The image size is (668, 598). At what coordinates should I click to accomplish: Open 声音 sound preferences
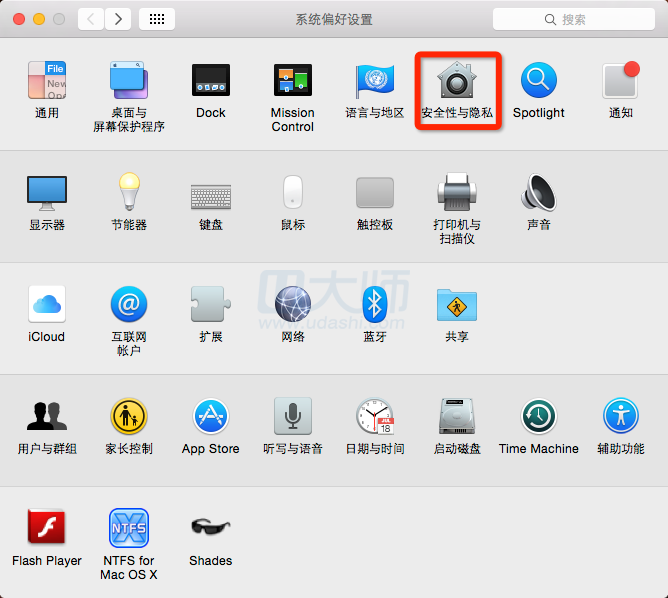(539, 192)
